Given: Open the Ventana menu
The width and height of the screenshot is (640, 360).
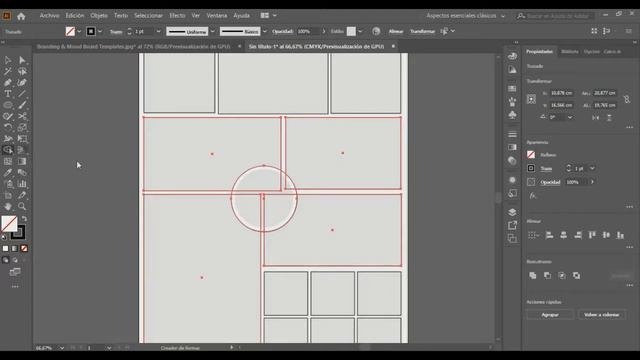Looking at the screenshot, I should coord(217,16).
